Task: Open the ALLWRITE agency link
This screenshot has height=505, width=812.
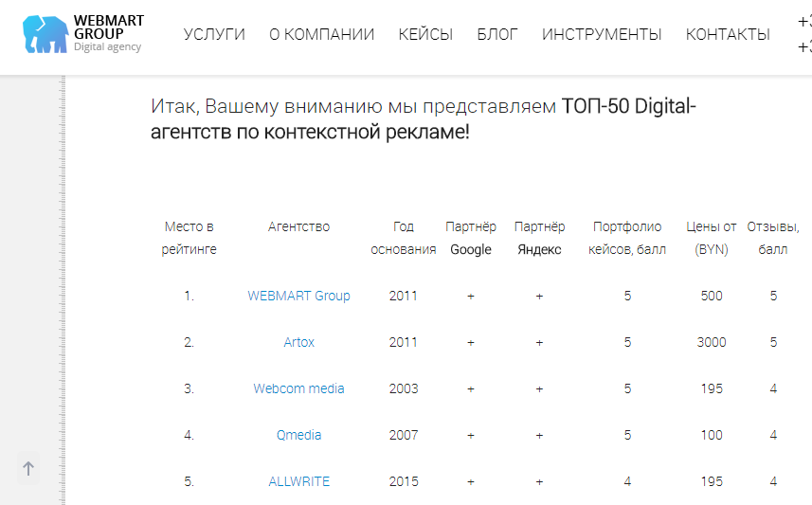Action: (x=298, y=481)
